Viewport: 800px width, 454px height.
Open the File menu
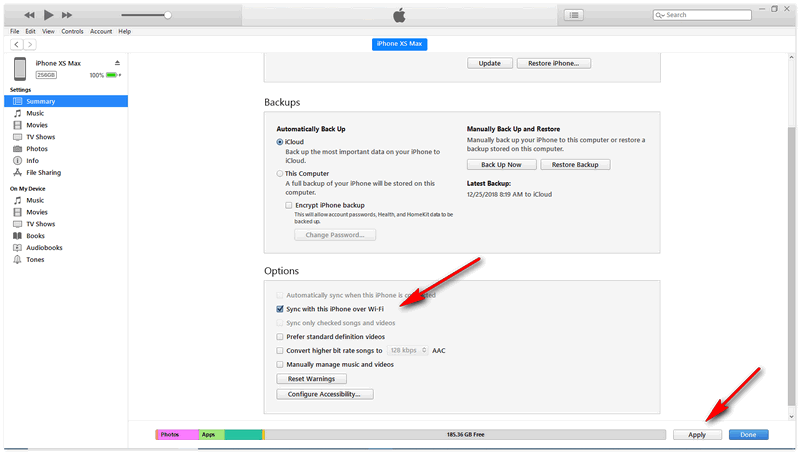pos(14,32)
